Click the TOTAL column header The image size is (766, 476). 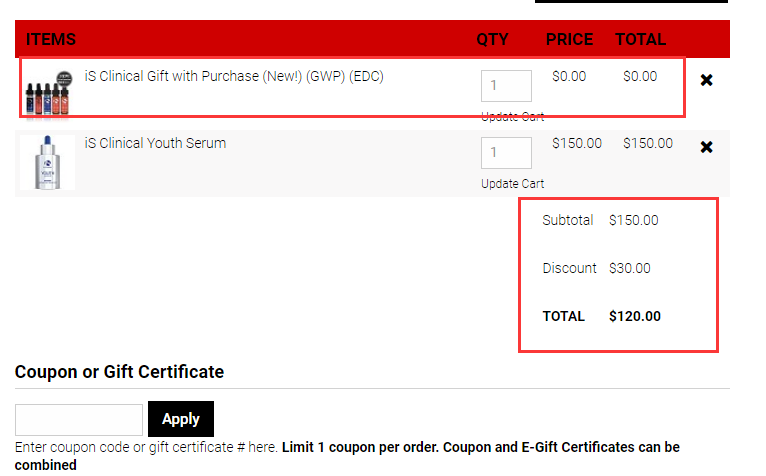click(640, 40)
